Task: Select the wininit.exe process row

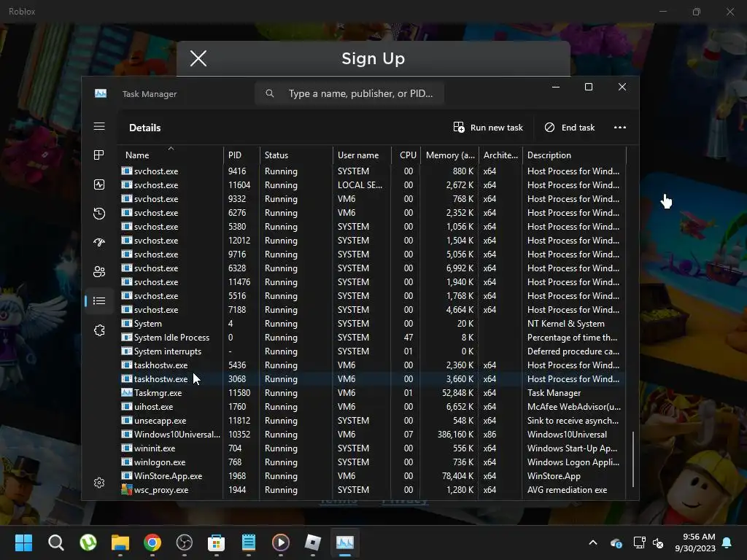Action: click(x=373, y=448)
